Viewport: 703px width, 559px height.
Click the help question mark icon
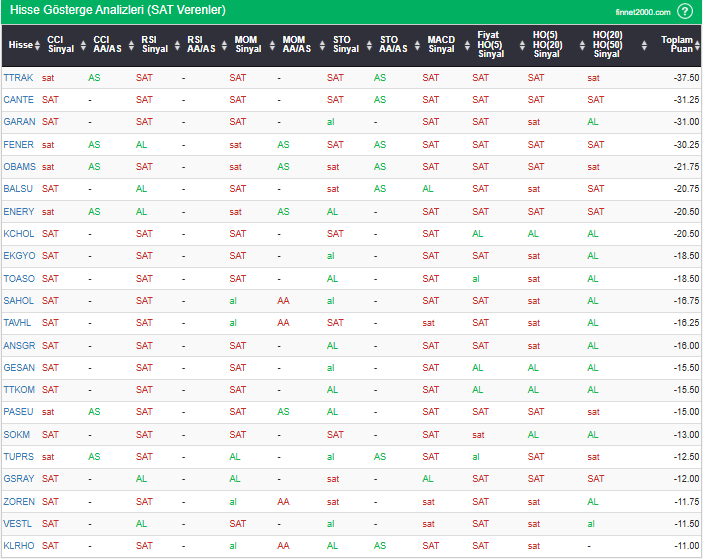685,11
